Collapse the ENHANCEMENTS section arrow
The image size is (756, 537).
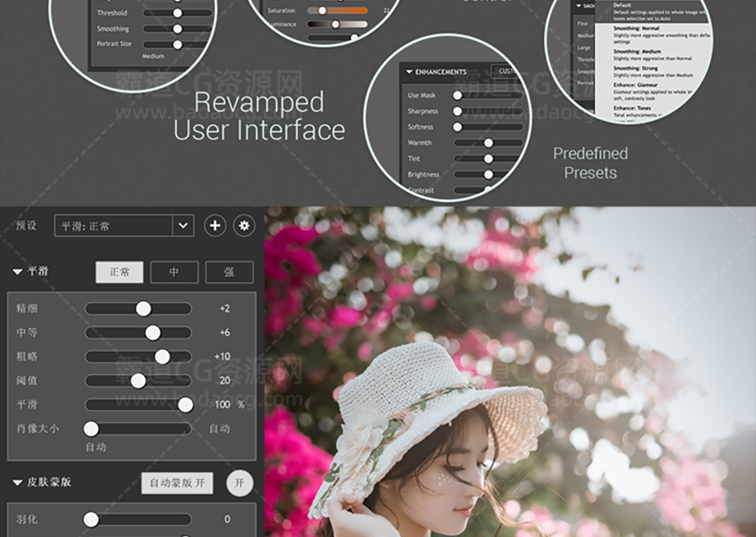pos(409,72)
